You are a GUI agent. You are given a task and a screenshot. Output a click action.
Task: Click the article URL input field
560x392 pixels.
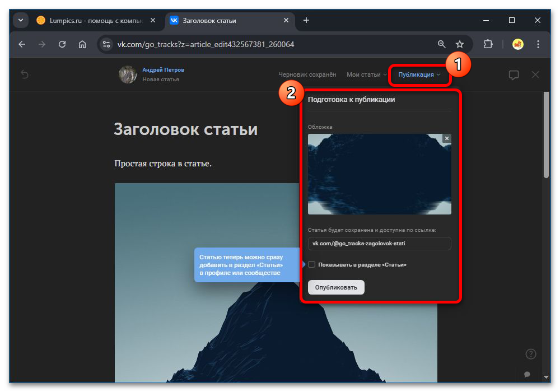[x=379, y=244]
